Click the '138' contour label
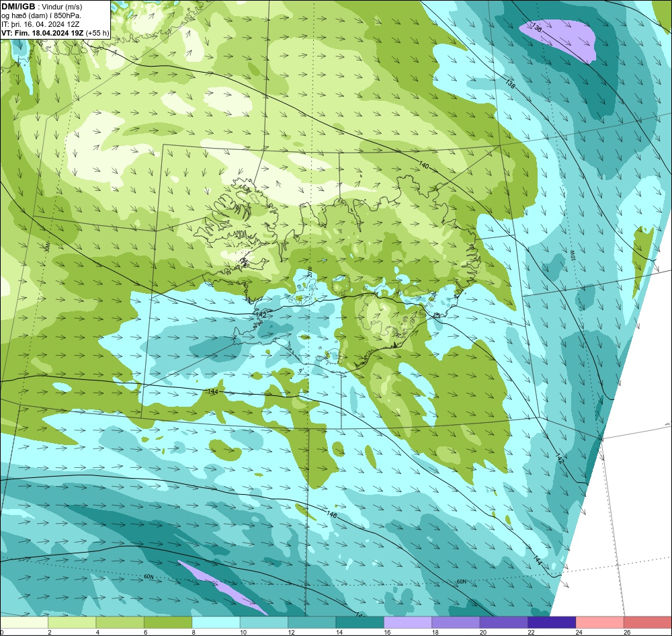Viewport: 672px width, 636px height. pos(510,83)
